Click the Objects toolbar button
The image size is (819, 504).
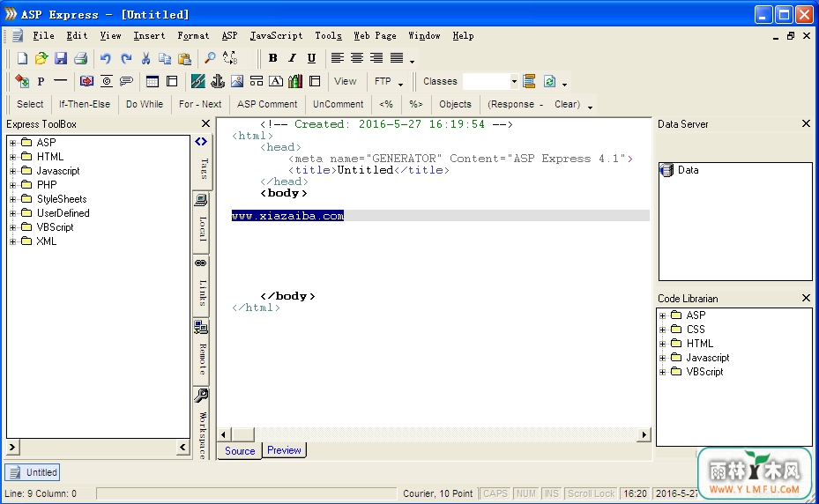(x=455, y=104)
